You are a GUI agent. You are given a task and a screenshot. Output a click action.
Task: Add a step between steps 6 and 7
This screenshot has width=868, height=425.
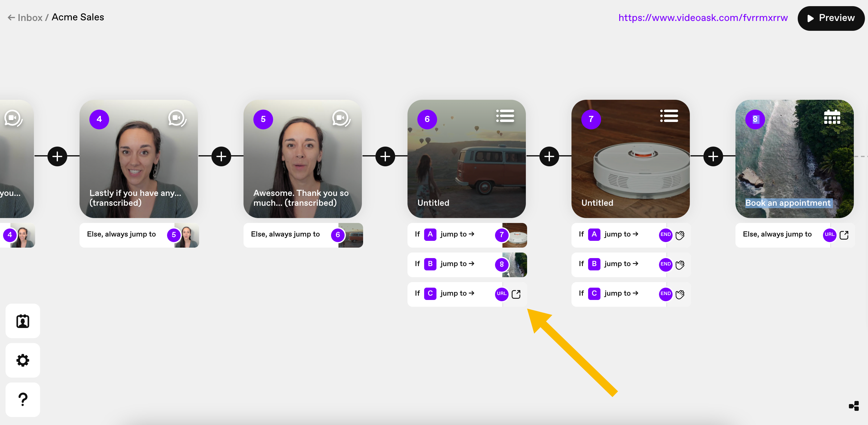pyautogui.click(x=549, y=156)
